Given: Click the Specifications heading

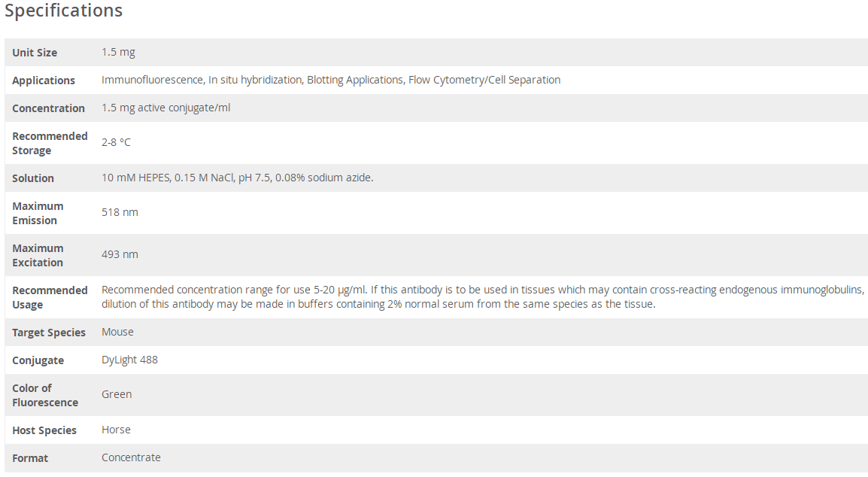Looking at the screenshot, I should pyautogui.click(x=63, y=11).
